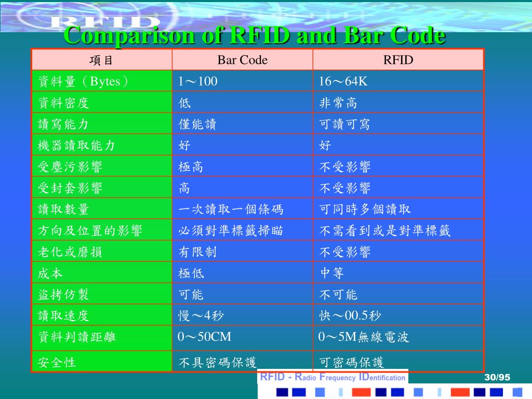This screenshot has width=532, height=399.
Task: Click the cell '快～00.5秒'
Action: click(x=398, y=316)
